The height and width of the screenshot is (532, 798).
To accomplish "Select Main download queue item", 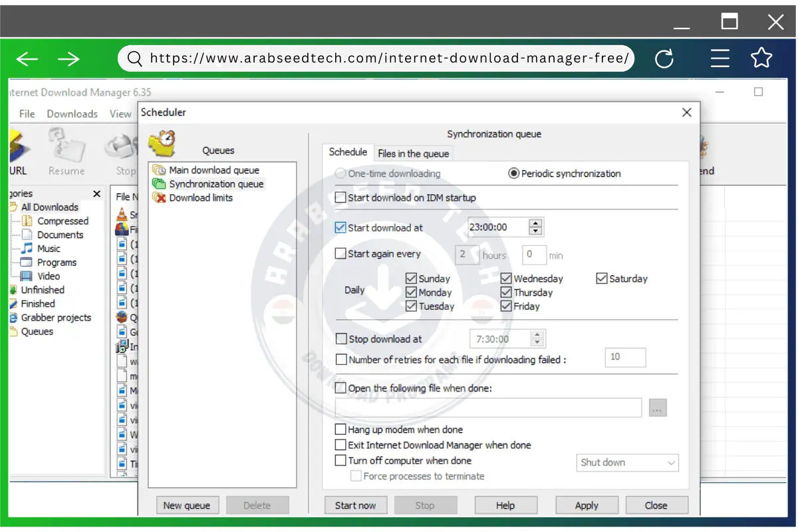I will tap(213, 170).
